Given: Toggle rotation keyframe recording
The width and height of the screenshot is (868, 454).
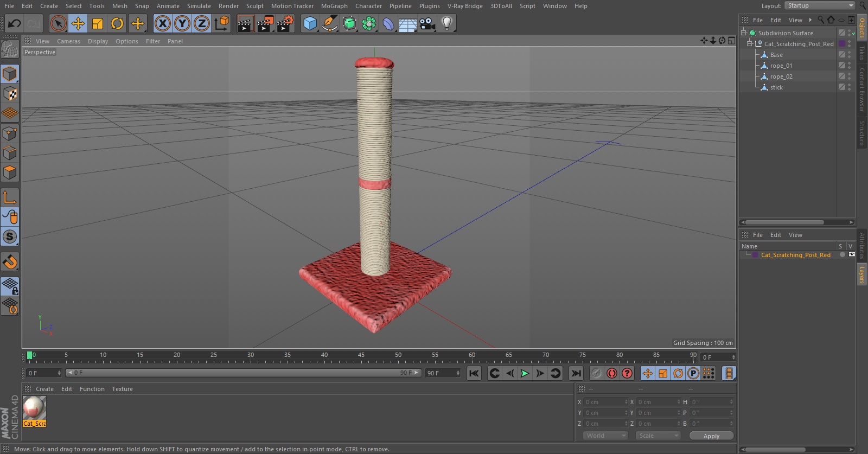Looking at the screenshot, I should 678,373.
